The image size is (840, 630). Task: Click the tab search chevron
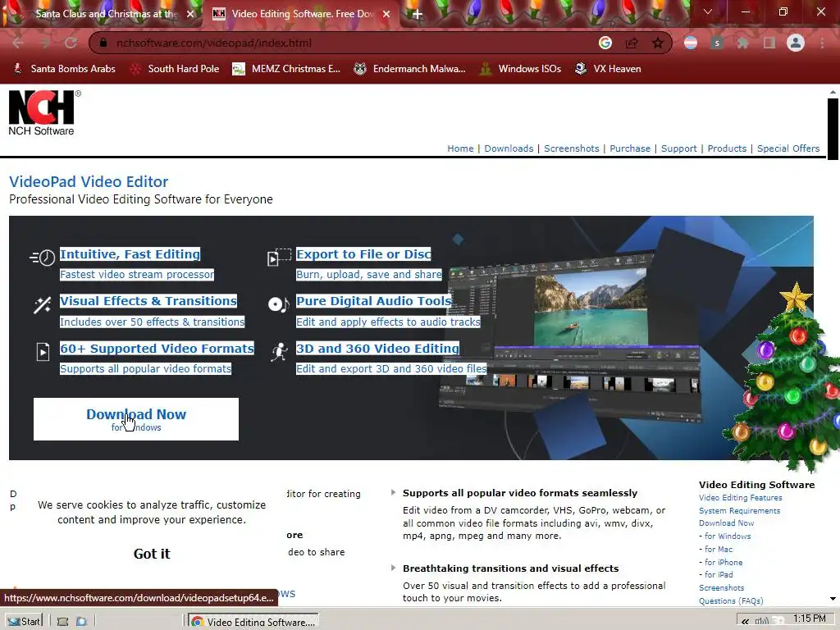point(708,11)
